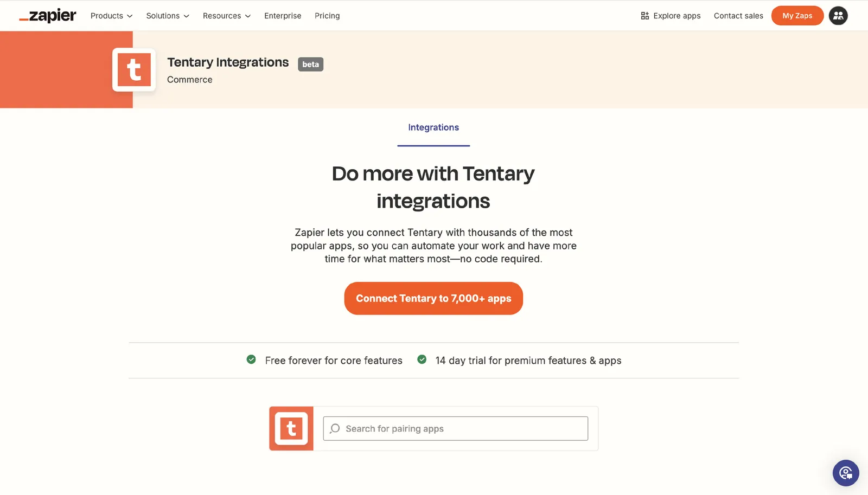Click the magnifier icon in the search field

(x=335, y=428)
